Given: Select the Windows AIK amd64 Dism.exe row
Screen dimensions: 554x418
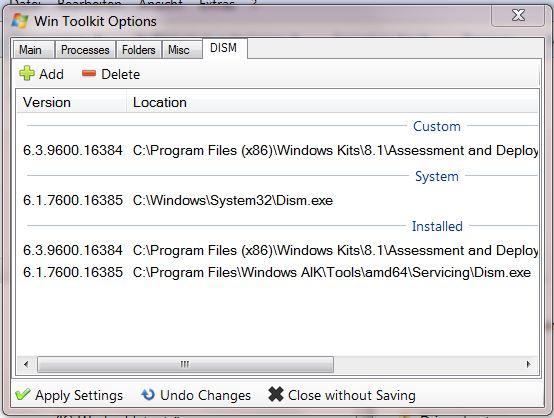Looking at the screenshot, I should 277,272.
